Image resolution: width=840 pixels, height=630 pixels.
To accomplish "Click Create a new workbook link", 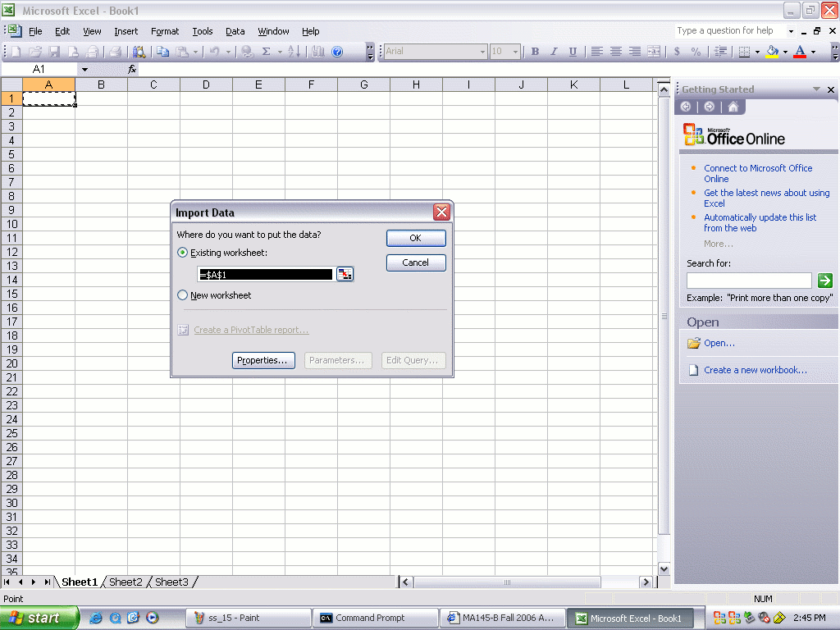I will 755,370.
